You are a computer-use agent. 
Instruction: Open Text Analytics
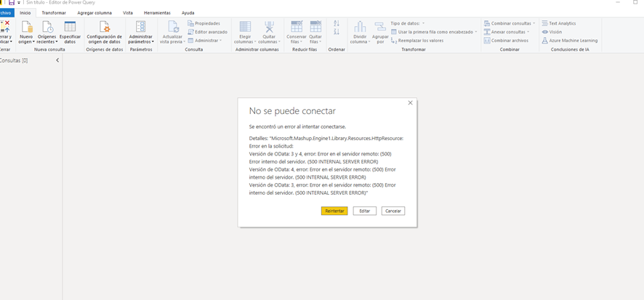[559, 23]
